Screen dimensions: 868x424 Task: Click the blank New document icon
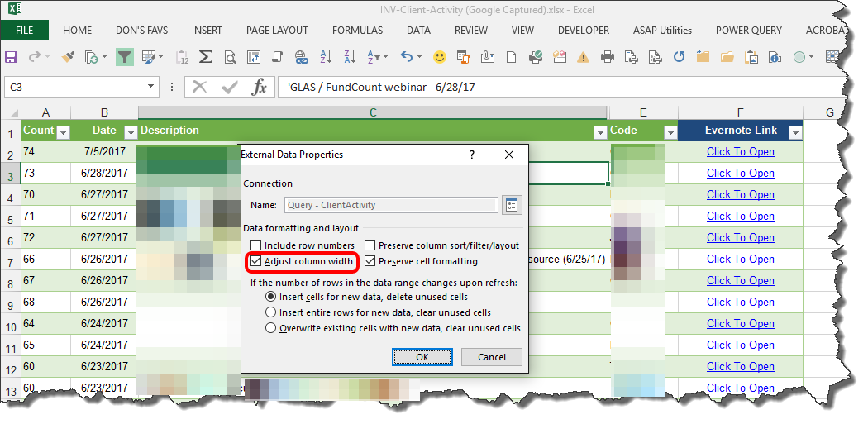(x=512, y=56)
